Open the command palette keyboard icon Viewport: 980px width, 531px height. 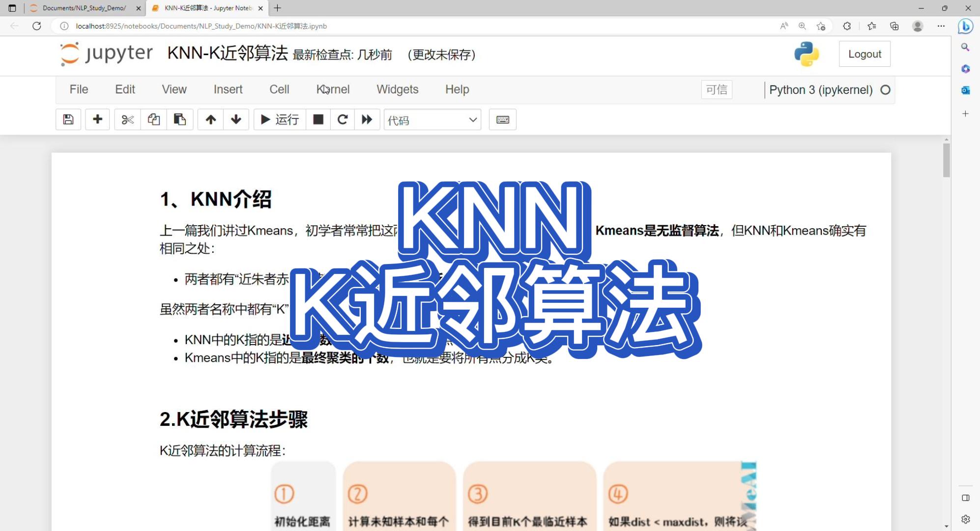tap(502, 119)
